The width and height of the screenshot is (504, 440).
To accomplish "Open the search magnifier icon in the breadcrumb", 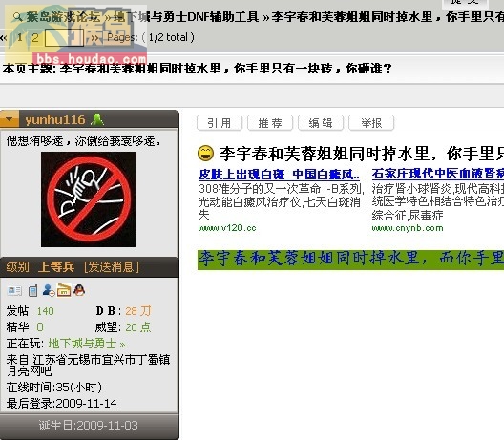I will tap(18, 17).
